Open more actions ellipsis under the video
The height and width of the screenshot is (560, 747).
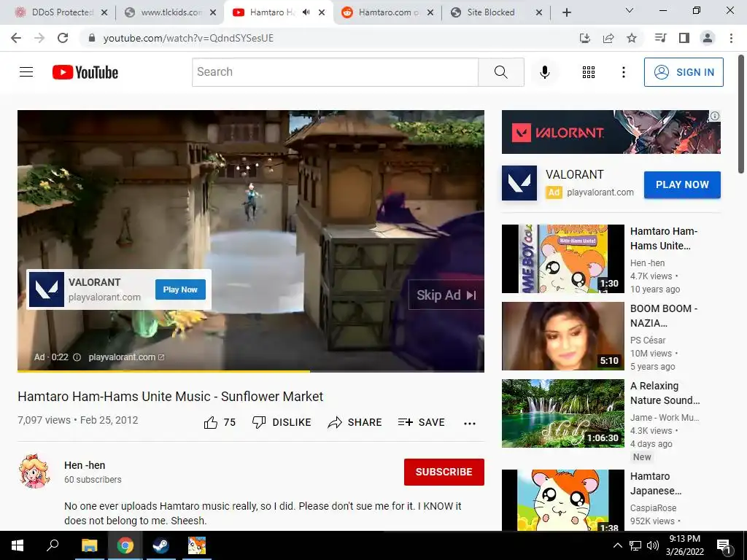pos(470,424)
